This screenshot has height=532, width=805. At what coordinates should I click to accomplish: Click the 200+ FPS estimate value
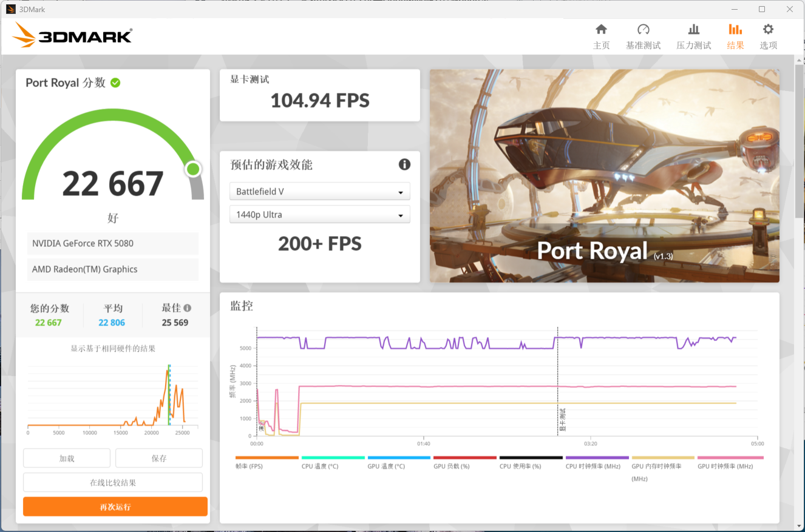320,244
